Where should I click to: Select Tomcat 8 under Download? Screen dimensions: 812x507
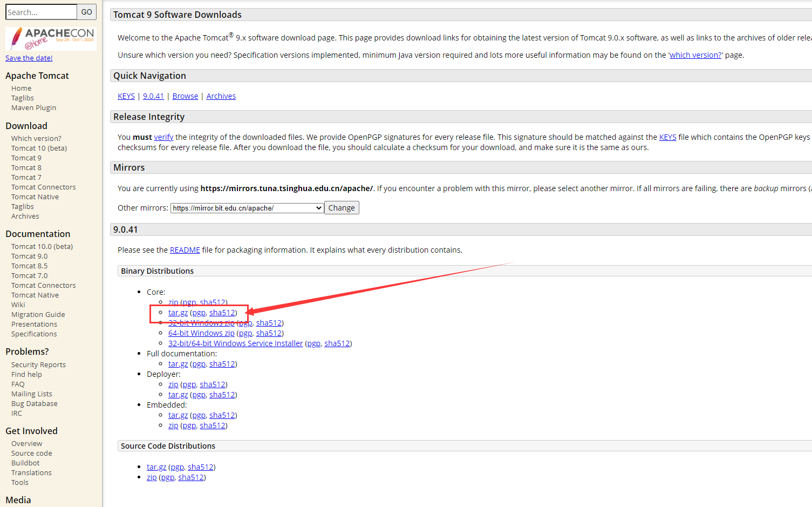click(x=26, y=167)
